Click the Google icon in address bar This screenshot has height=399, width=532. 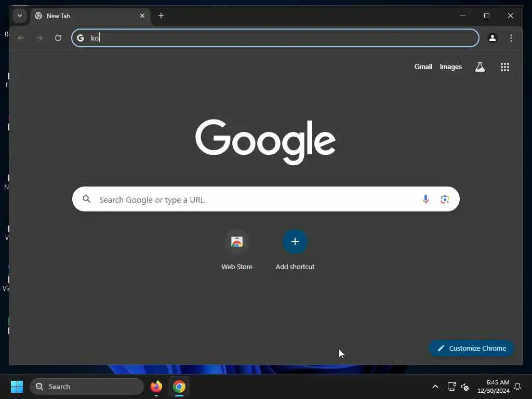pos(81,38)
